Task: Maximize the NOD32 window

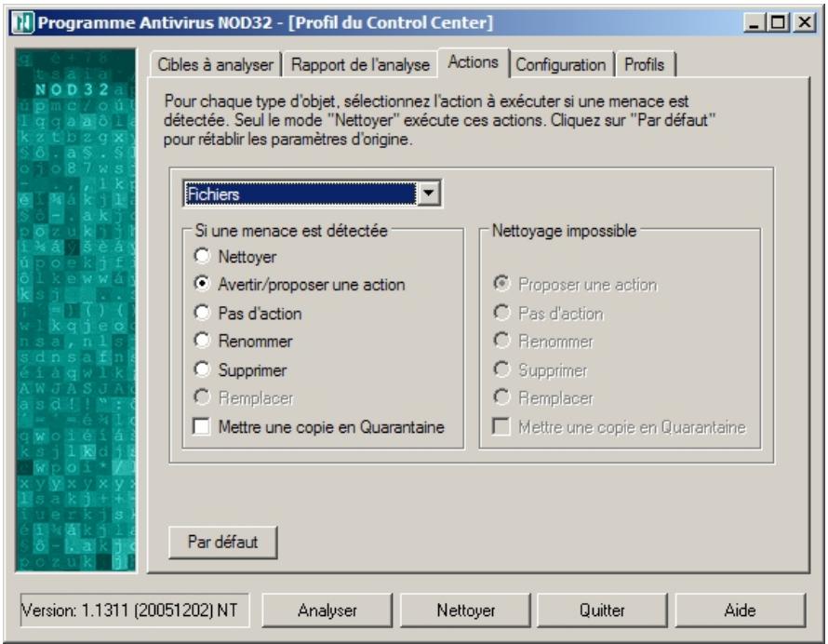Action: 779,22
